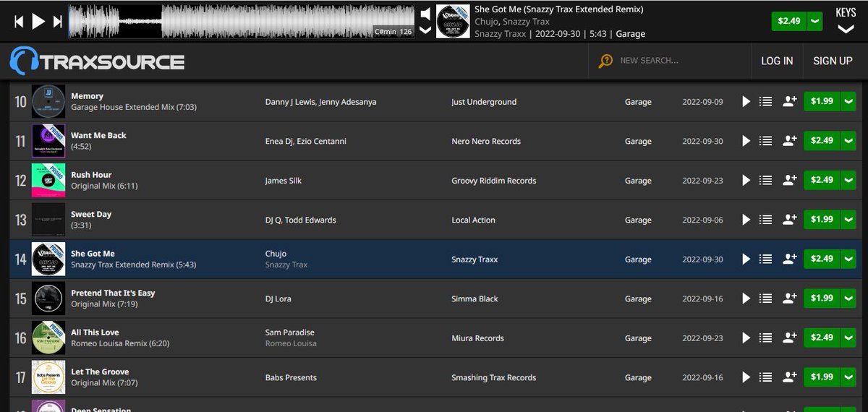Buy Rush Hour for $2.49
This screenshot has width=868, height=412.
pyautogui.click(x=822, y=180)
